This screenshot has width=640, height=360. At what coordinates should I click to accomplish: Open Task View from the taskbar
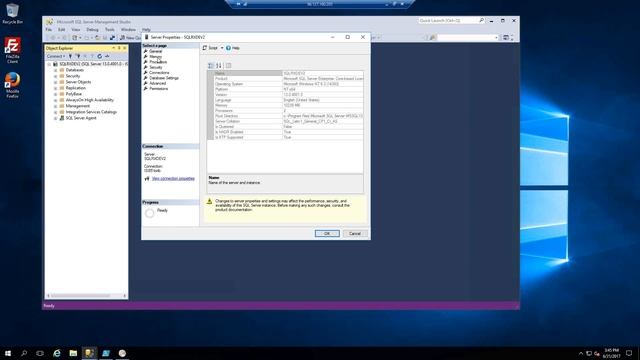[x=40, y=353]
